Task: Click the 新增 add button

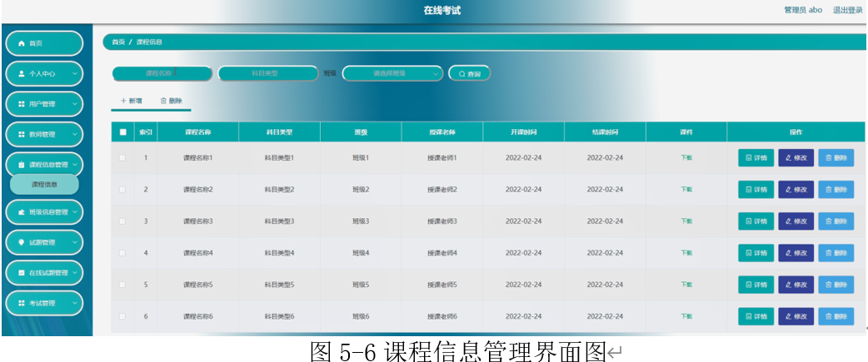Action: coord(131,101)
